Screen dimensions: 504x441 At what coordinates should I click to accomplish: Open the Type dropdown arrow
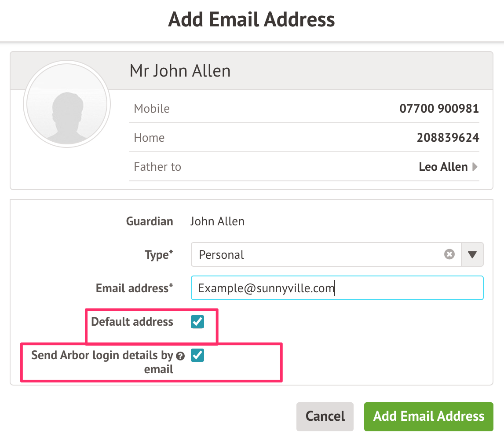(x=472, y=254)
